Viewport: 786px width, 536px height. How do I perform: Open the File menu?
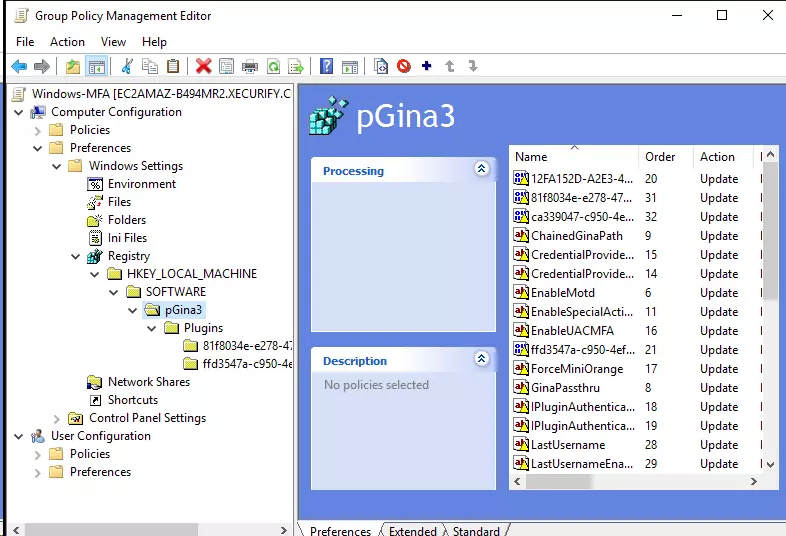[25, 42]
